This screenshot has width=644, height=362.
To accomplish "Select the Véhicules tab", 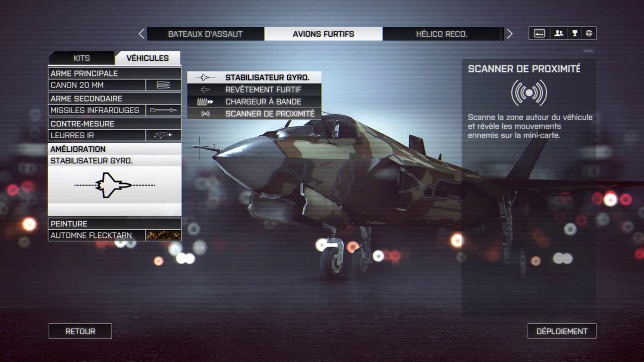I will tap(147, 58).
